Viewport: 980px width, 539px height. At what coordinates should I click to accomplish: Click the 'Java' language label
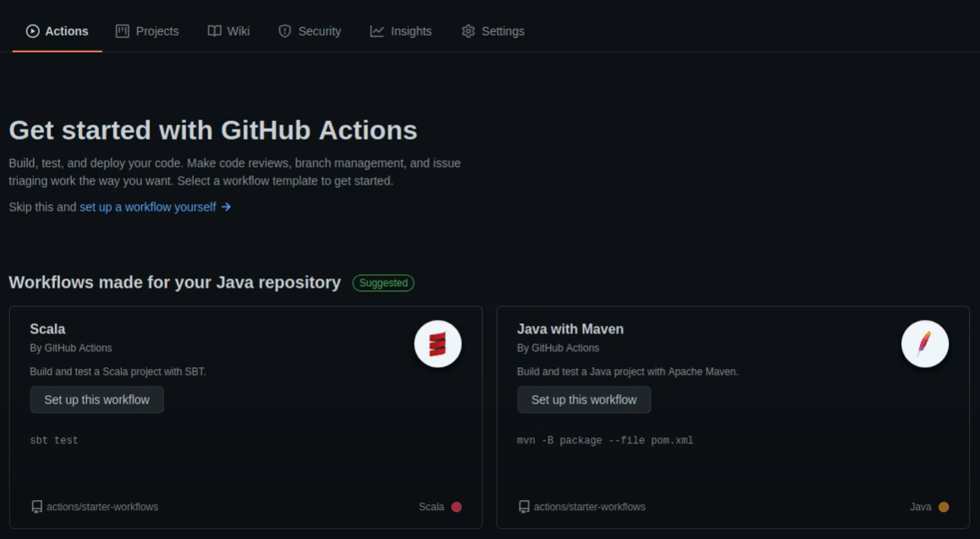(921, 507)
